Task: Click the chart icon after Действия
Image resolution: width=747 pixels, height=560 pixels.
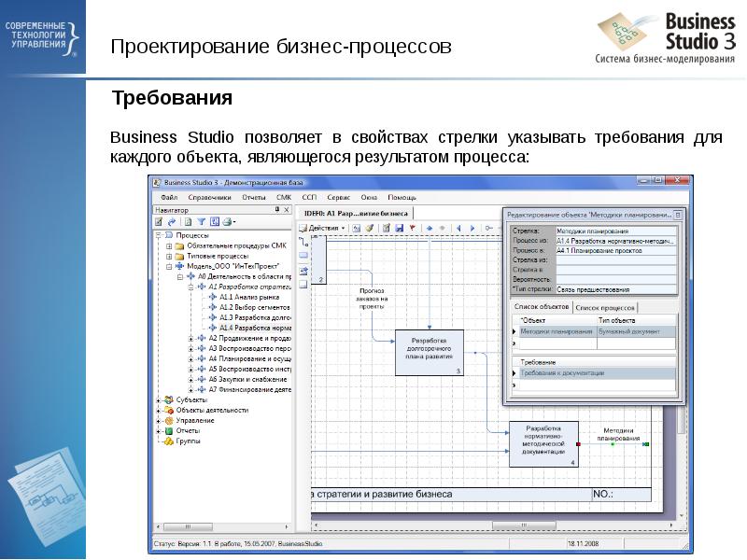Action: coord(357,228)
